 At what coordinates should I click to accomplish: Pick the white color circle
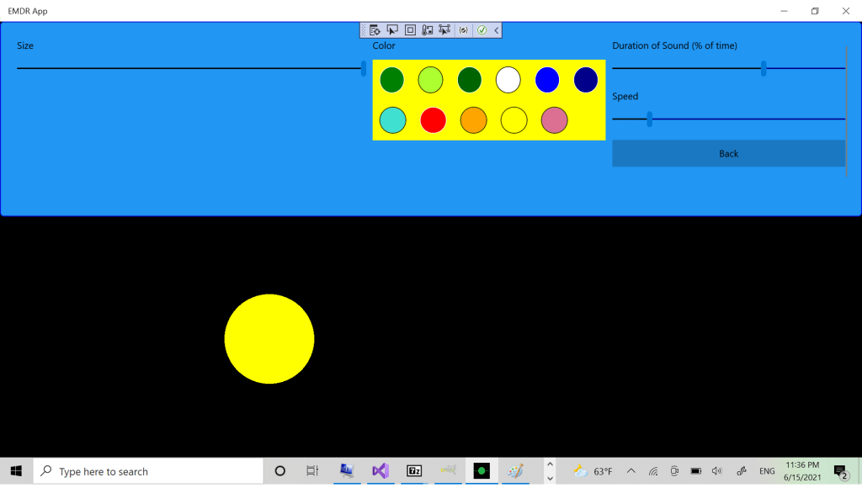[508, 80]
